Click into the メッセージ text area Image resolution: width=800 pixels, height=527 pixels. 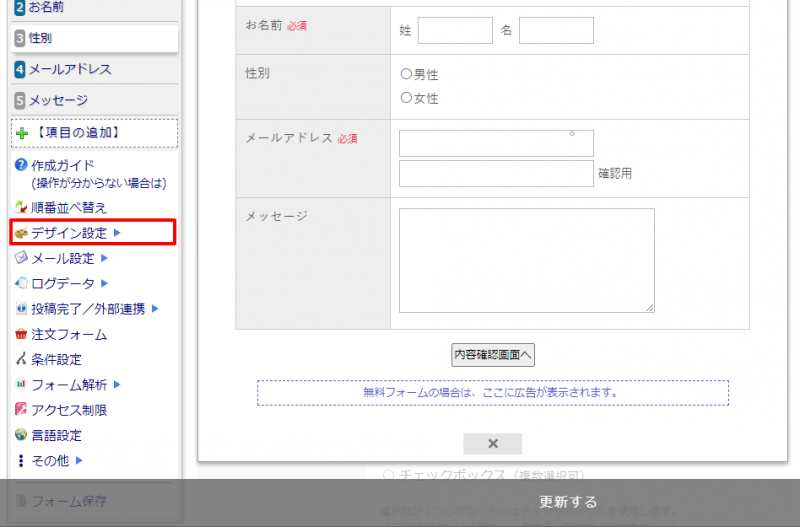[x=526, y=260]
